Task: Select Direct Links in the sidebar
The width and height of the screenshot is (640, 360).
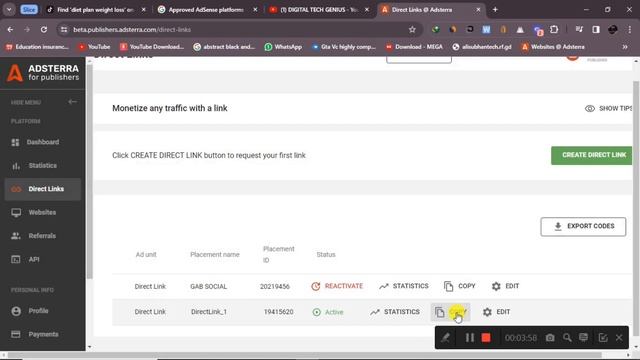Action: (42, 189)
